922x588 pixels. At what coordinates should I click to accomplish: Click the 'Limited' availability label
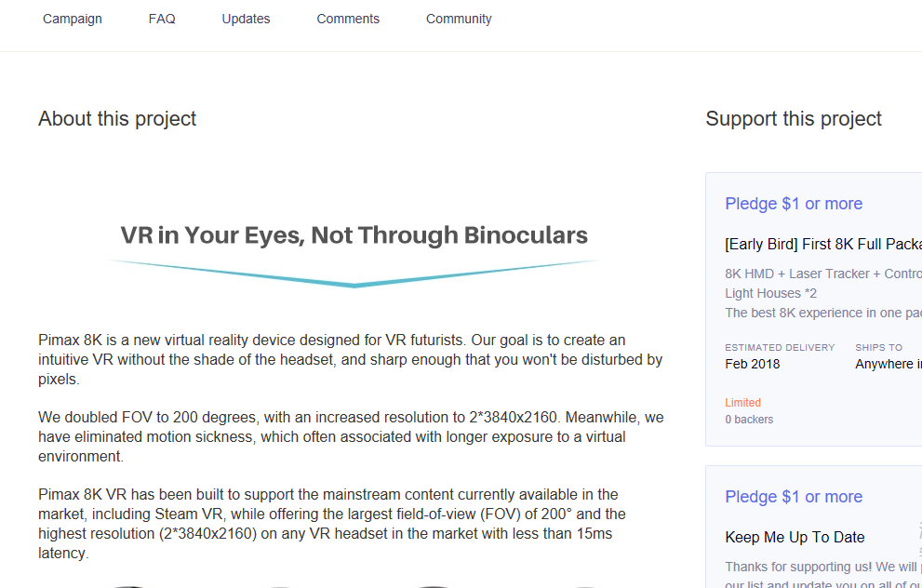743,403
